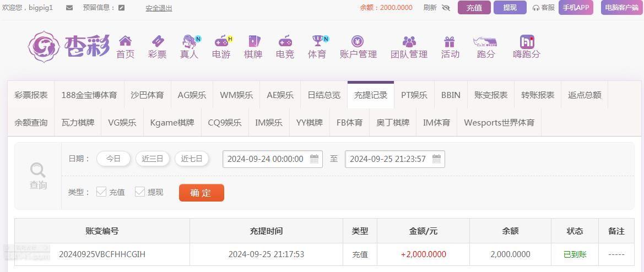
Task: Switch to 余额查询 tab
Action: pyautogui.click(x=31, y=123)
